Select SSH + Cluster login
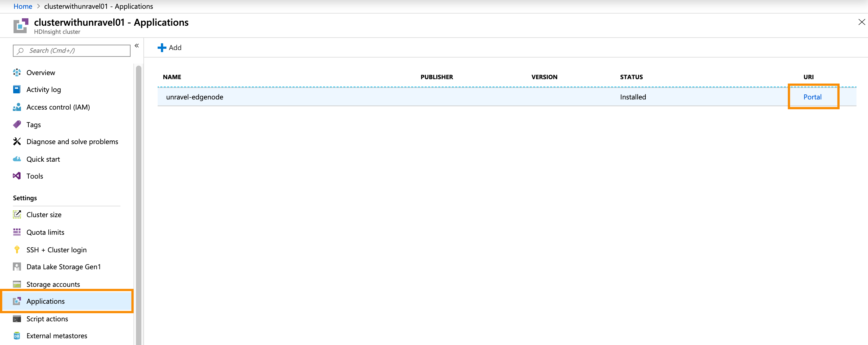 (x=56, y=250)
